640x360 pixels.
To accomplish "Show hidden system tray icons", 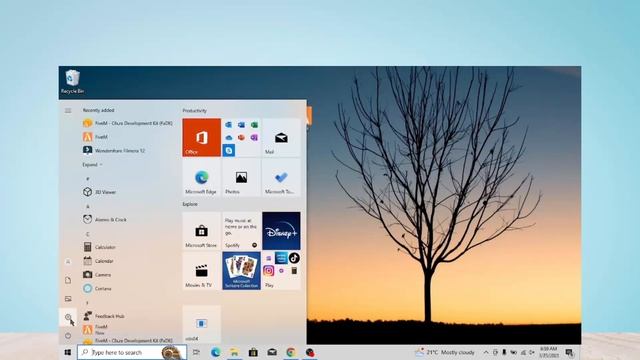I will [x=486, y=352].
